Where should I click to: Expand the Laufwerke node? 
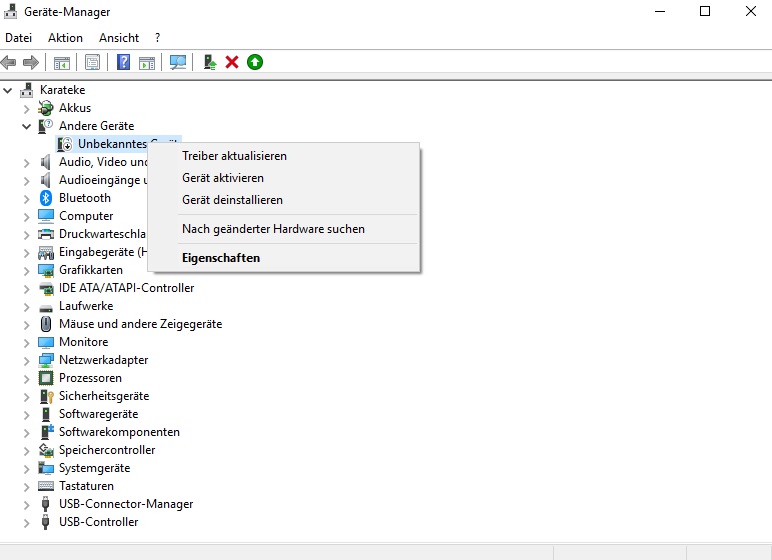coord(27,306)
